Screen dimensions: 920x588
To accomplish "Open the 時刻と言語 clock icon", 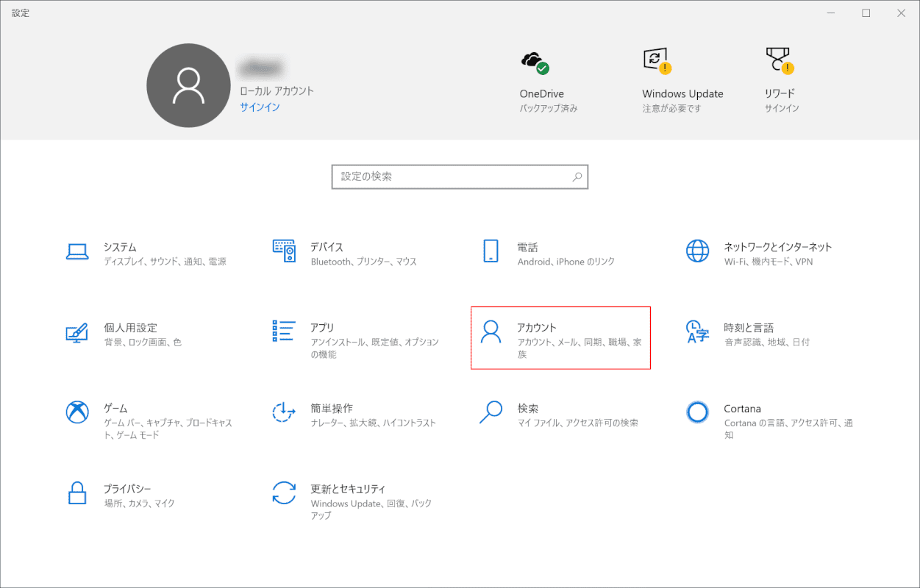I will point(697,331).
